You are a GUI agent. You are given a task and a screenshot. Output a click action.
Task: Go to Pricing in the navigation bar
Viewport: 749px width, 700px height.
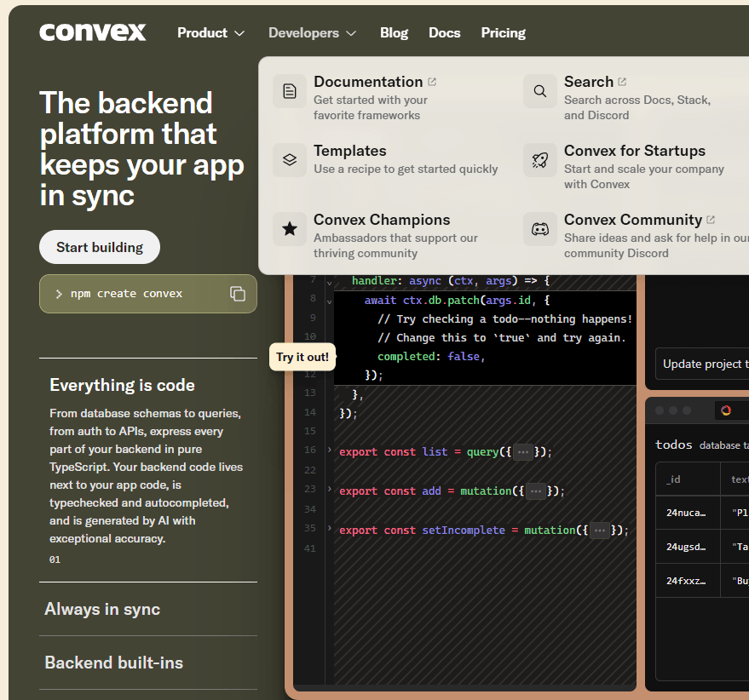(x=503, y=32)
